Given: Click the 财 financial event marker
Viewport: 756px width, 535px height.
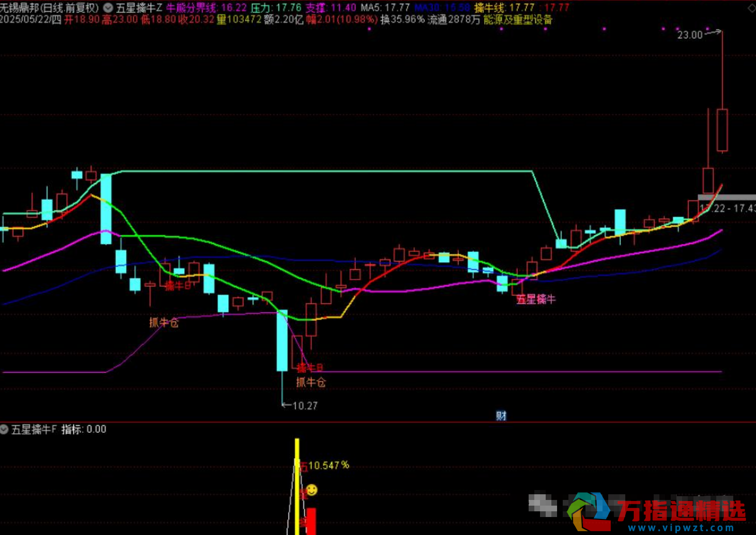Looking at the screenshot, I should point(501,416).
